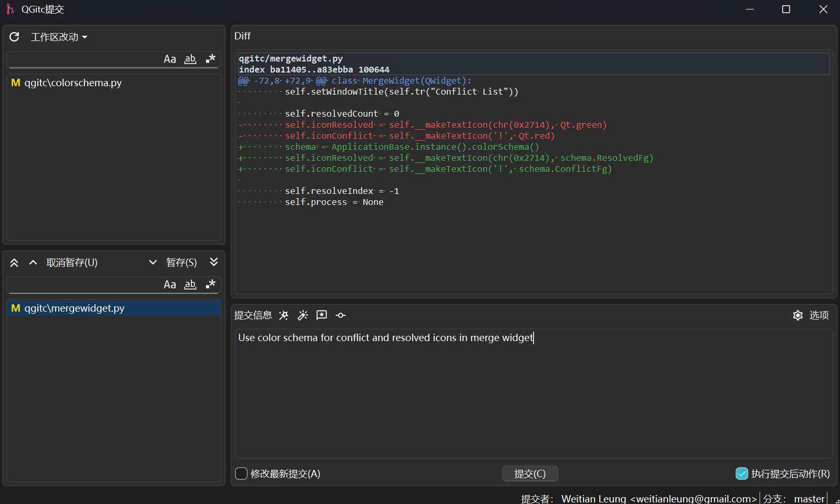Toggle regex mode in the unstaged file filter
The width and height of the screenshot is (840, 504).
point(211,59)
